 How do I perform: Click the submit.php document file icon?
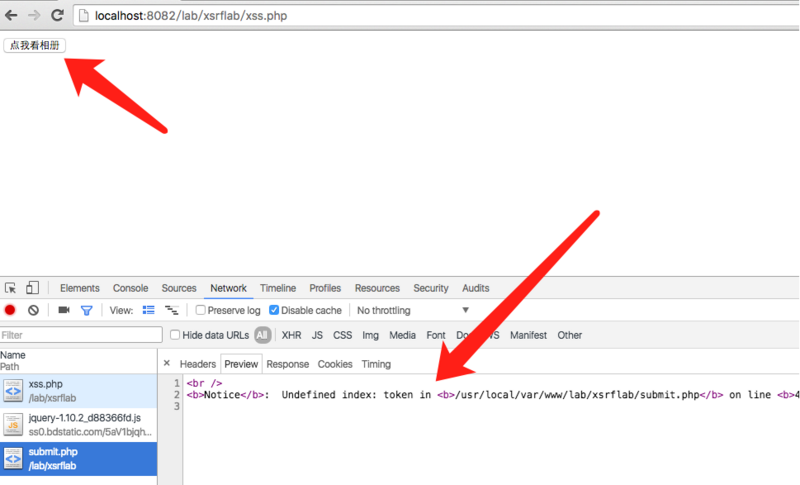coord(13,459)
